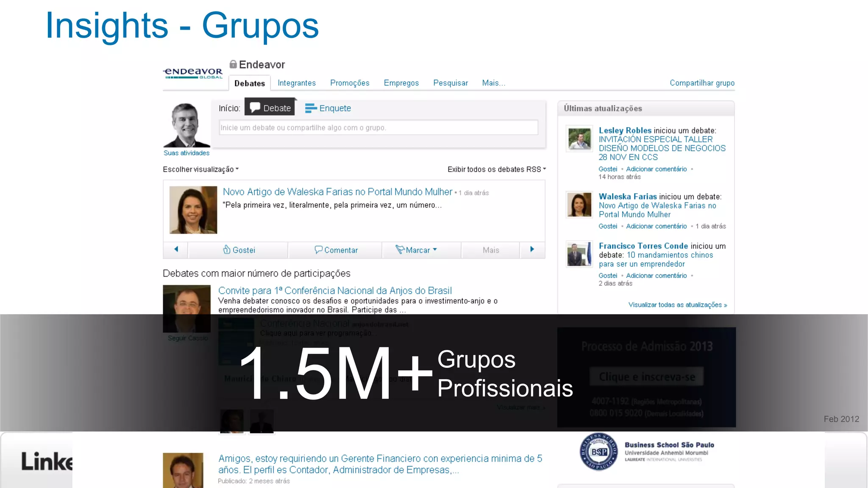868x488 pixels.
Task: Switch to the Integrantes tab
Action: [x=297, y=83]
